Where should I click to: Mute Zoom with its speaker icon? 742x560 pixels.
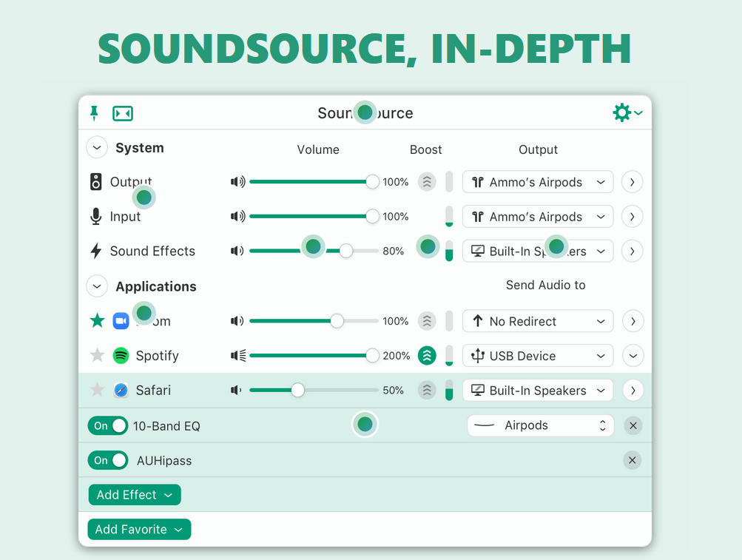(x=237, y=321)
